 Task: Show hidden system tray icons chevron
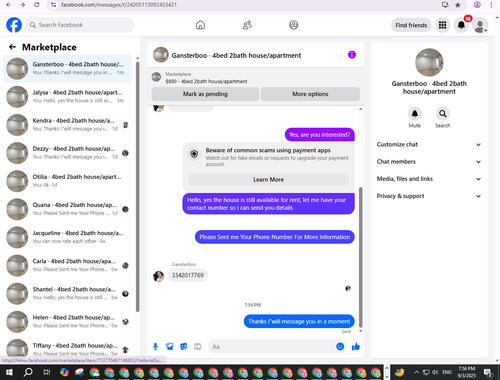click(416, 372)
